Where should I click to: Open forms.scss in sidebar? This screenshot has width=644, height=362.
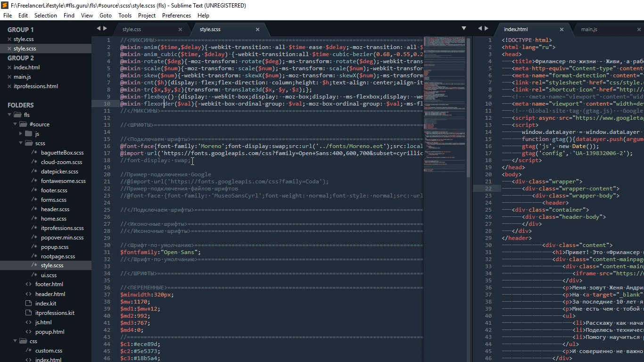pos(53,200)
